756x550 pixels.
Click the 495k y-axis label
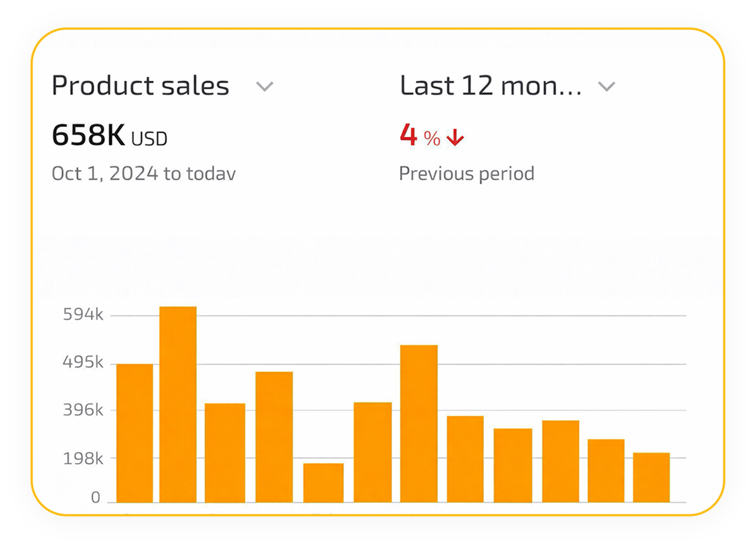(x=83, y=362)
